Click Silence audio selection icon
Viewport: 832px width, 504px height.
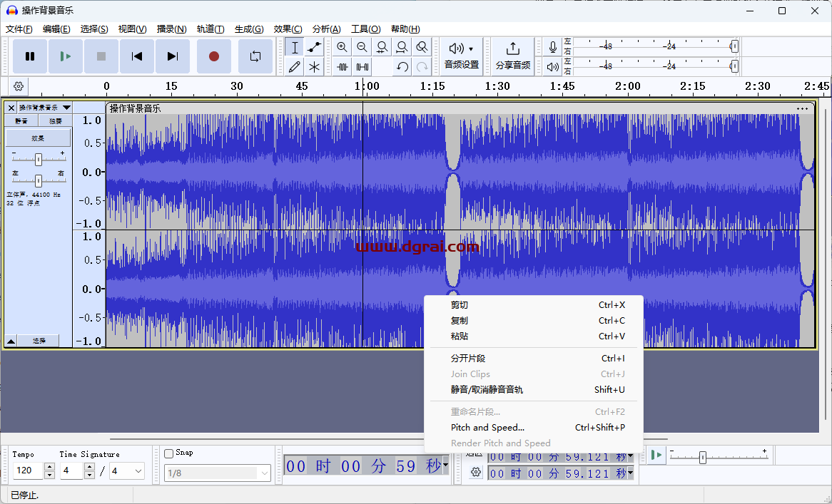[362, 67]
